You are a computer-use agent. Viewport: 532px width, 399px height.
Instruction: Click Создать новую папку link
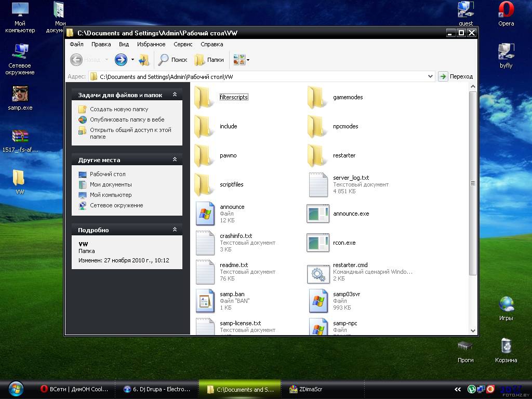tap(119, 109)
